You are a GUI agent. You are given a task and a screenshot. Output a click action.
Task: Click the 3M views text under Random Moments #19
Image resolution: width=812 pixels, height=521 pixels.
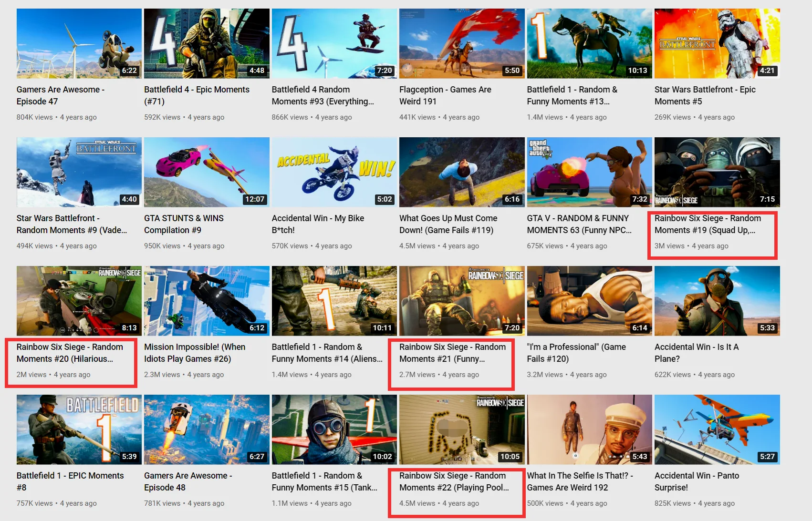[x=669, y=246]
